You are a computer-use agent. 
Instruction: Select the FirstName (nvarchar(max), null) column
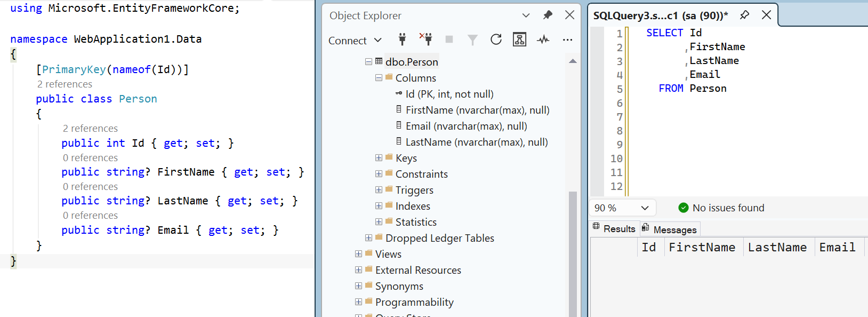pos(477,110)
